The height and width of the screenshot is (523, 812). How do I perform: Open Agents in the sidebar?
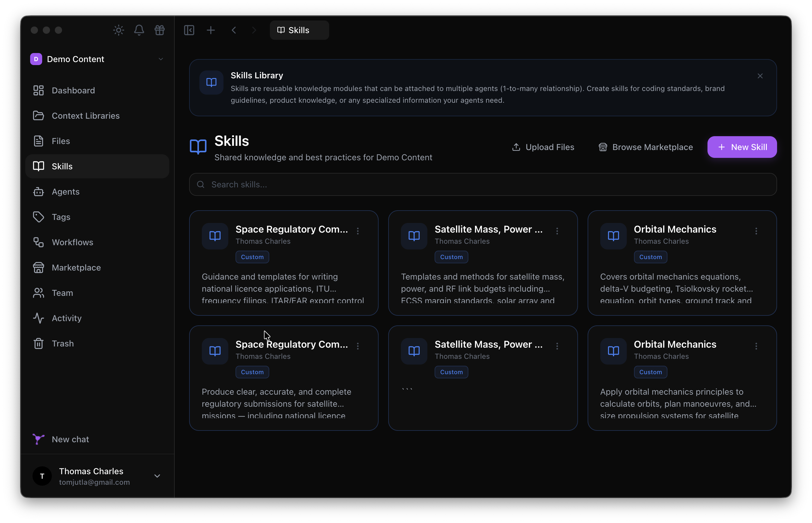(97, 192)
